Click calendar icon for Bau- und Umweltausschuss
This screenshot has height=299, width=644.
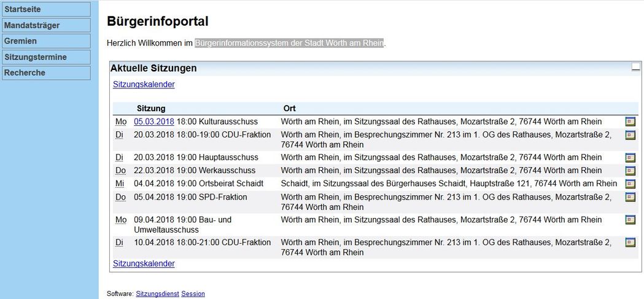pos(630,220)
